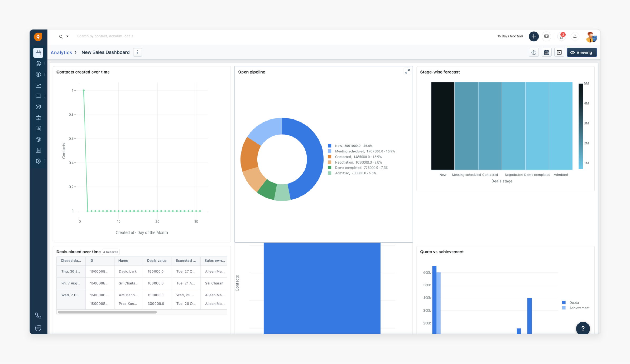
Task: Open contacts sidebar item more options dots
Action: tap(45, 63)
